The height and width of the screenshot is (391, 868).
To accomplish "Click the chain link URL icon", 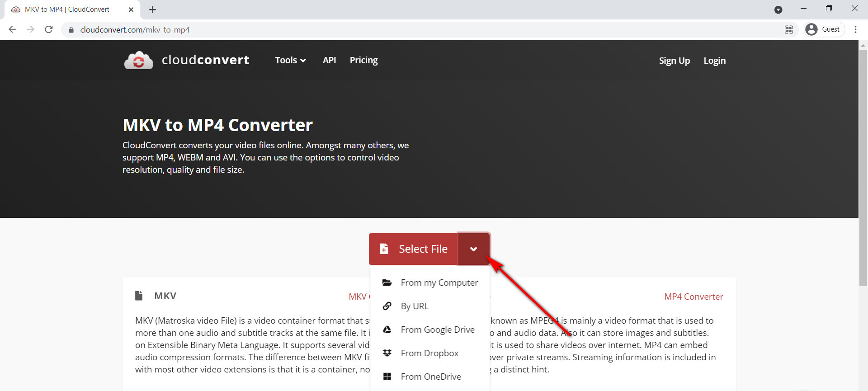I will click(387, 306).
